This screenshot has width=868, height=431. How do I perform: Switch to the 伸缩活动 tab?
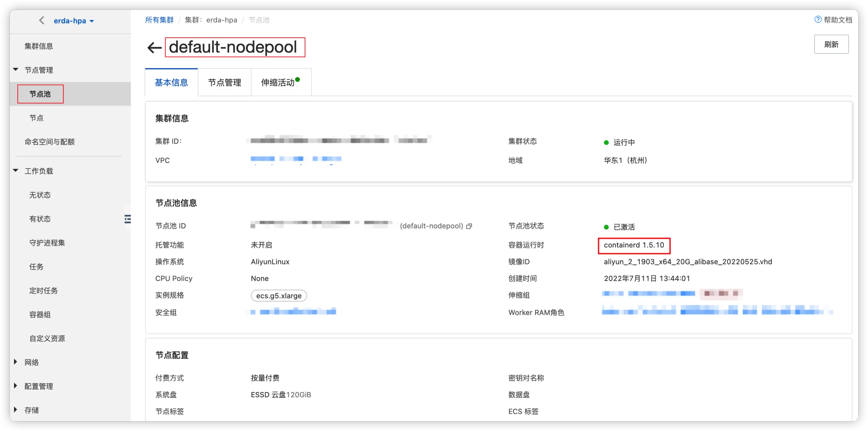(x=278, y=83)
